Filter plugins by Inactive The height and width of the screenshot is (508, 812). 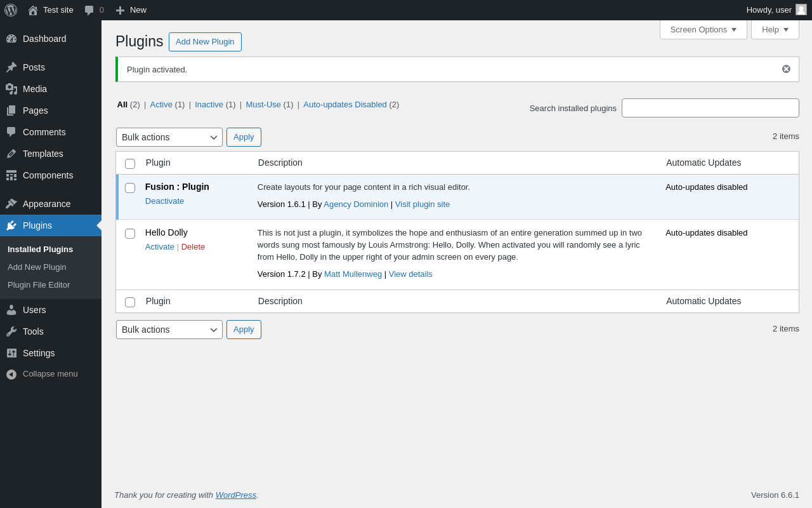[x=209, y=105]
